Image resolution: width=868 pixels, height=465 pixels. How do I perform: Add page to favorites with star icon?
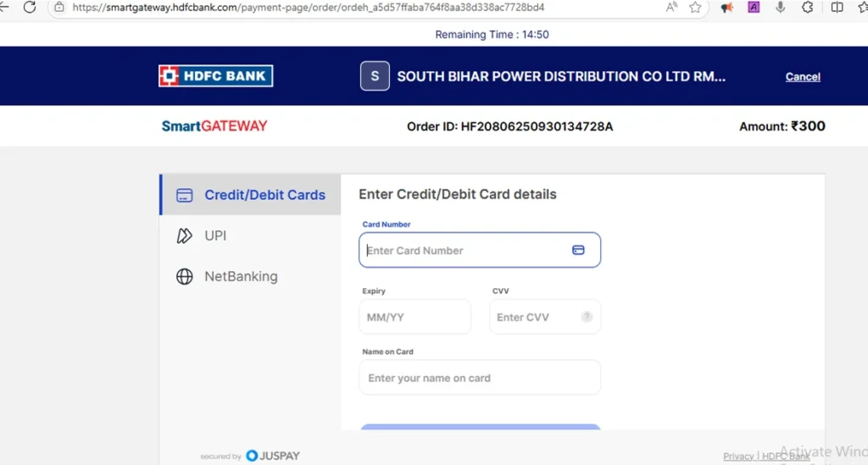point(695,7)
